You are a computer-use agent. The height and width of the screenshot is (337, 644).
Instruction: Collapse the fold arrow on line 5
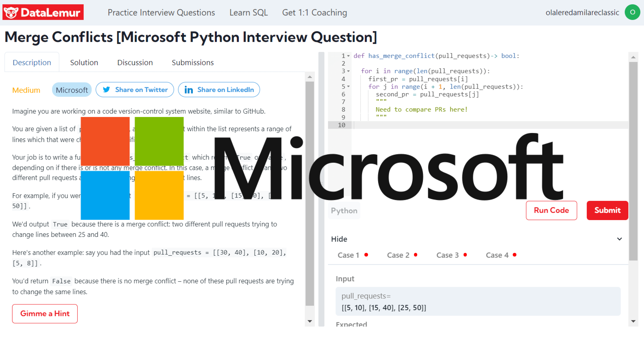pos(348,87)
